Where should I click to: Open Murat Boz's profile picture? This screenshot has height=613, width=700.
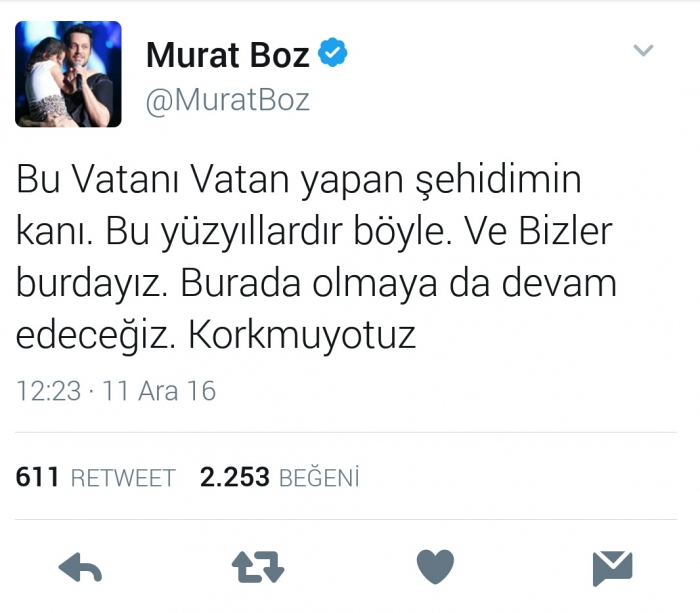(68, 74)
